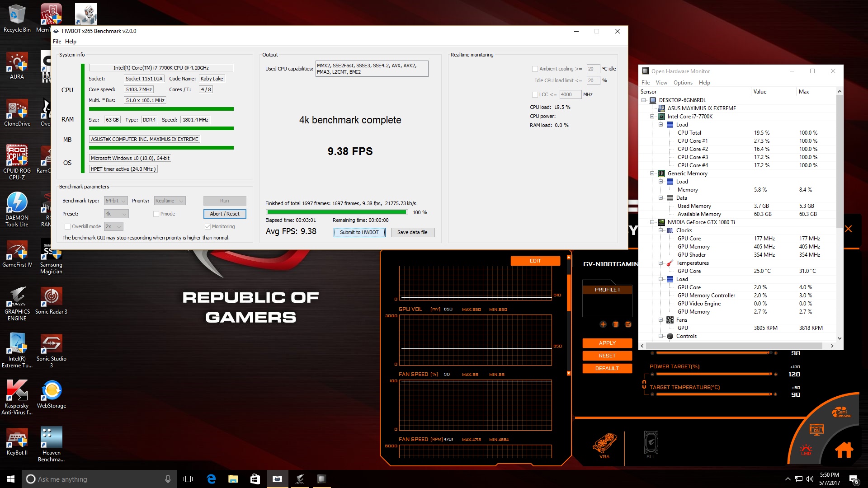868x488 pixels.
Task: Open Microsoft Edge from the taskbar
Action: coord(211,479)
